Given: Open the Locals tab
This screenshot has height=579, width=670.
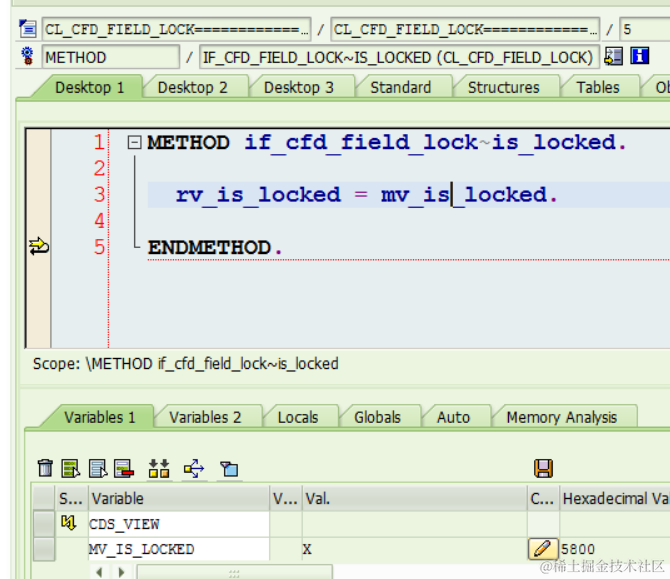Looking at the screenshot, I should pos(298,417).
